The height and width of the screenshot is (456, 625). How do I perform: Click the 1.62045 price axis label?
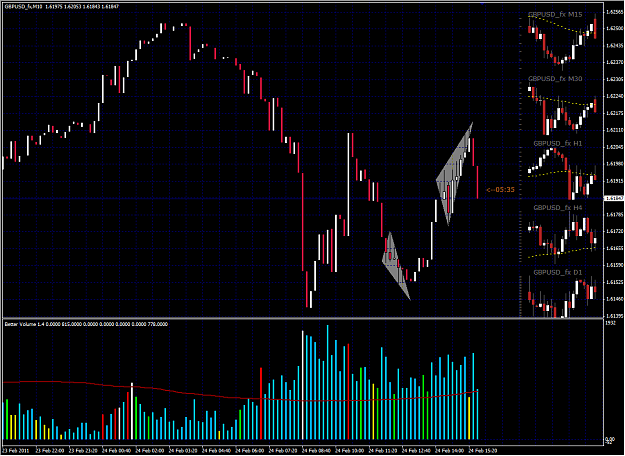pos(614,147)
